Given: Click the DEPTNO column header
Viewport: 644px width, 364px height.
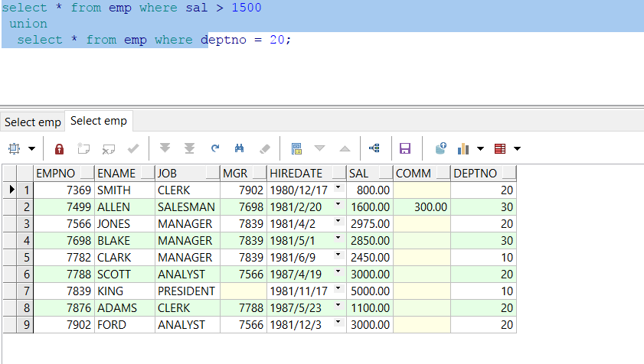Looking at the screenshot, I should point(483,173).
